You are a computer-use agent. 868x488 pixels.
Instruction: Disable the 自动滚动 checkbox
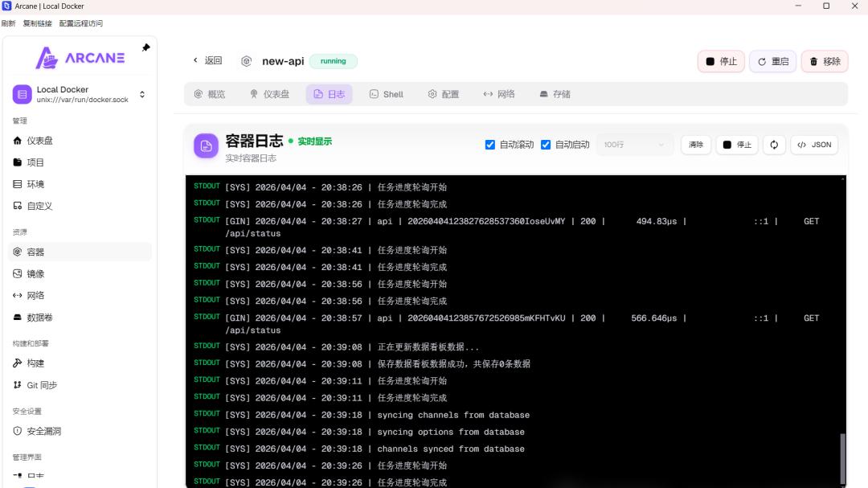tap(490, 145)
